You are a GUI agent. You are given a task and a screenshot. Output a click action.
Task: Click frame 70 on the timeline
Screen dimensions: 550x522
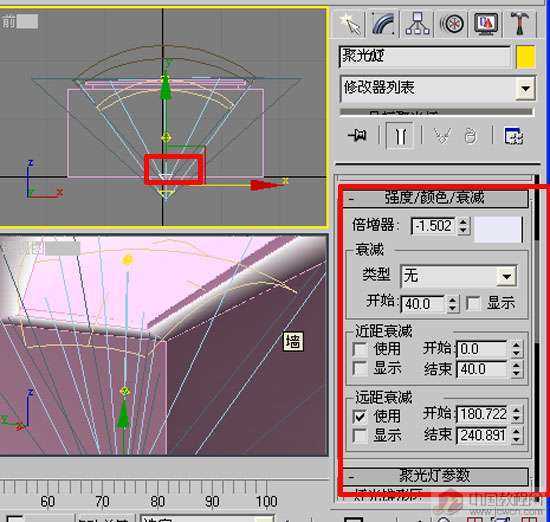(x=102, y=502)
